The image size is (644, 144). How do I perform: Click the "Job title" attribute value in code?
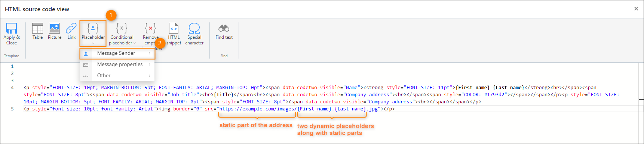[x=183, y=95]
